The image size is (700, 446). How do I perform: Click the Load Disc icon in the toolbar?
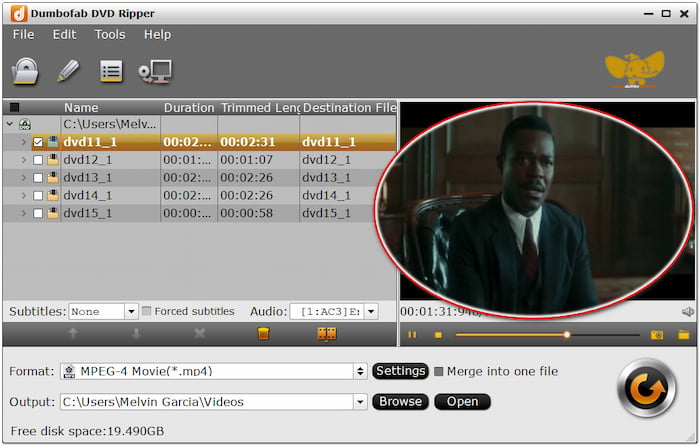point(25,71)
